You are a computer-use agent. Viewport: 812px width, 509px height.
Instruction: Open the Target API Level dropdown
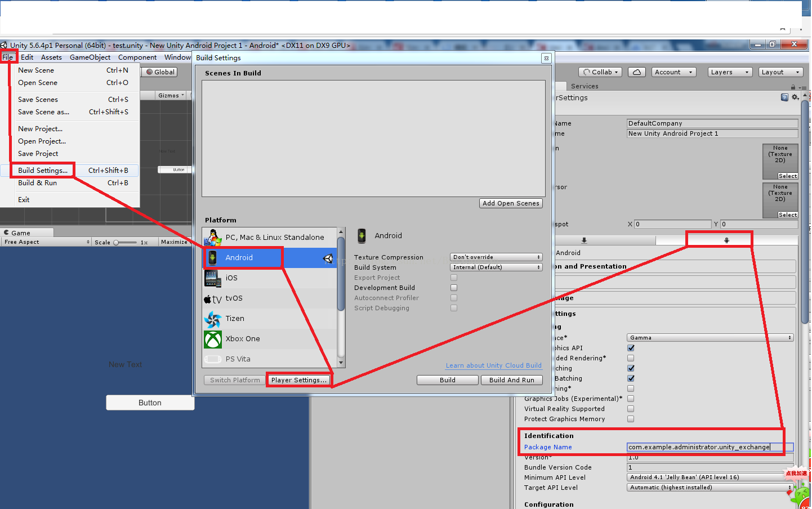[x=710, y=488]
